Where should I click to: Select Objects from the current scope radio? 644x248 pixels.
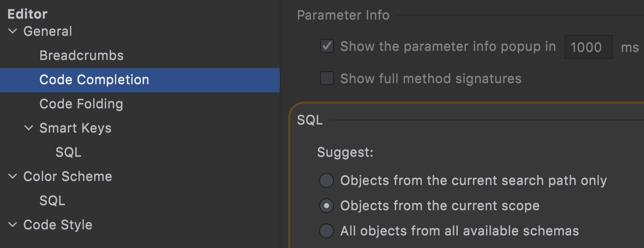(x=327, y=206)
